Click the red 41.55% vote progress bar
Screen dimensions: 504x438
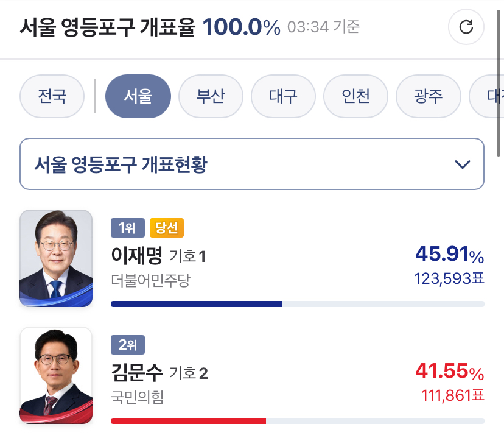point(189,420)
